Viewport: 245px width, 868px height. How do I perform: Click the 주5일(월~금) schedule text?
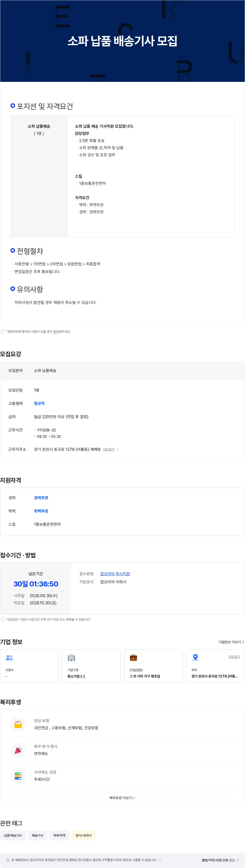click(46, 430)
